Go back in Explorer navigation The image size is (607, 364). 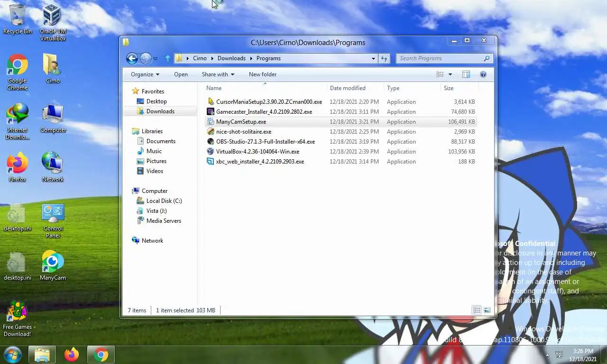click(x=132, y=58)
